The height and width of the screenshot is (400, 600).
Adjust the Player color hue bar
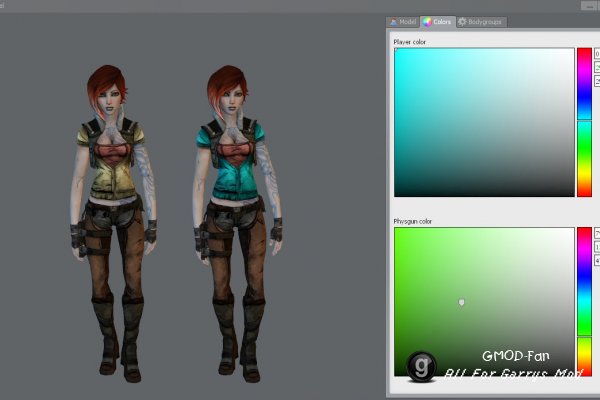(584, 122)
